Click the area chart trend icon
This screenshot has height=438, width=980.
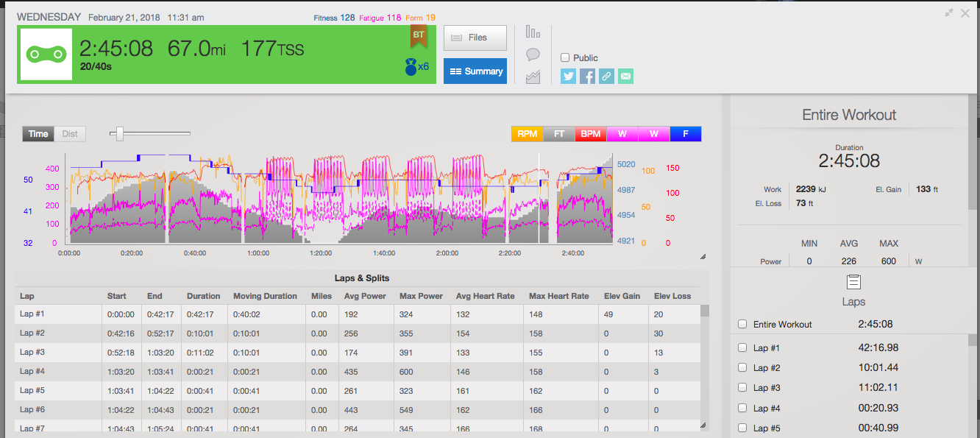pyautogui.click(x=533, y=77)
